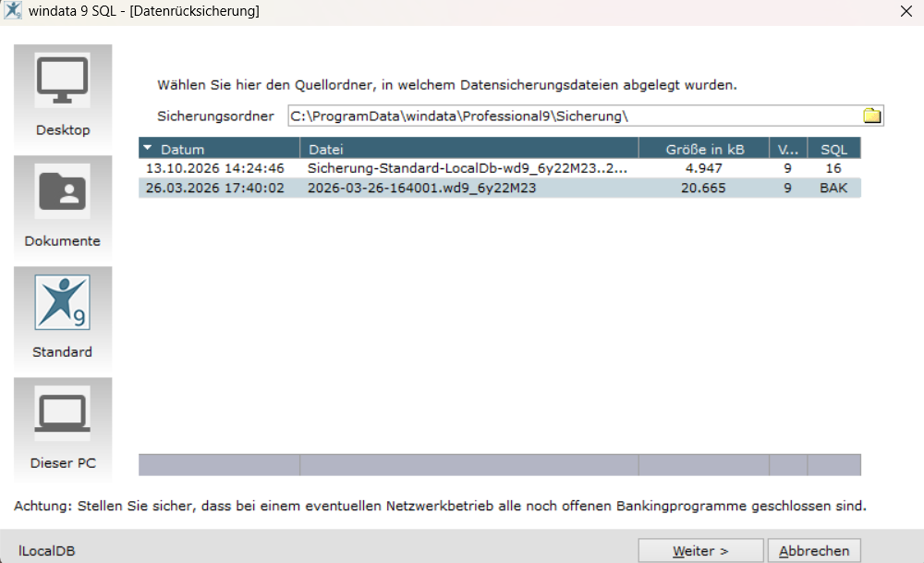Click file name 2026-03-26-164001.wd9_6y22M23
924x563 pixels.
422,188
